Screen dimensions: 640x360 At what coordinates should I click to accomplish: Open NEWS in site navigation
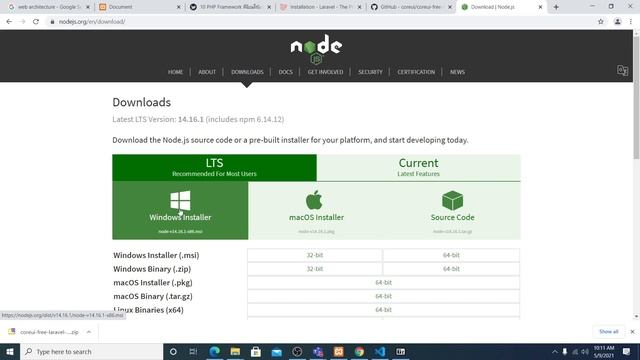(457, 72)
